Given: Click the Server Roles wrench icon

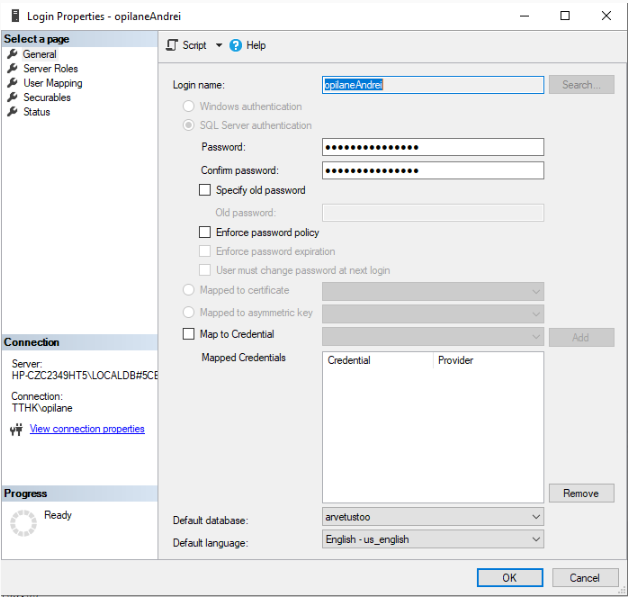Looking at the screenshot, I should point(13,69).
